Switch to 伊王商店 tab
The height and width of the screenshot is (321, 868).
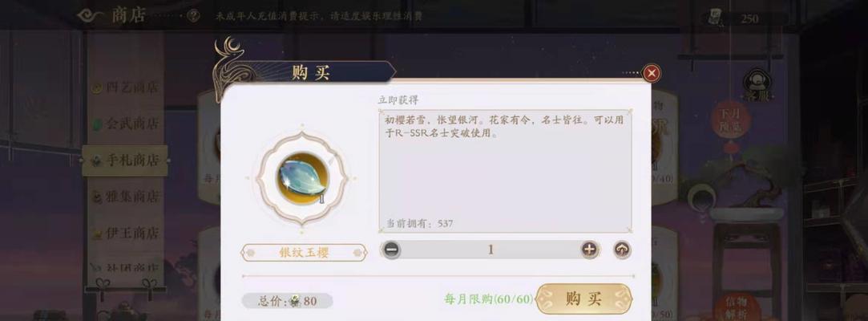pos(125,233)
